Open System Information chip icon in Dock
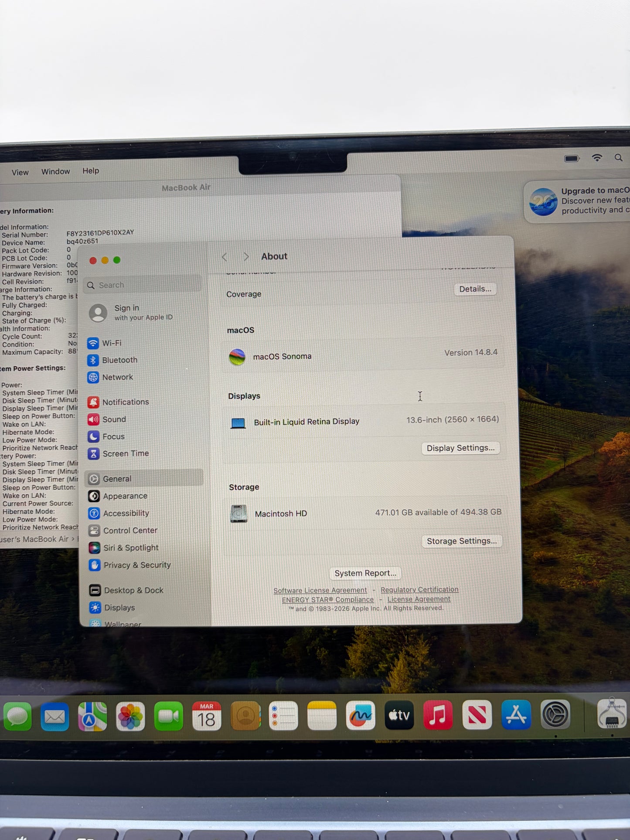Screen dimensions: 630x840 click(x=612, y=713)
